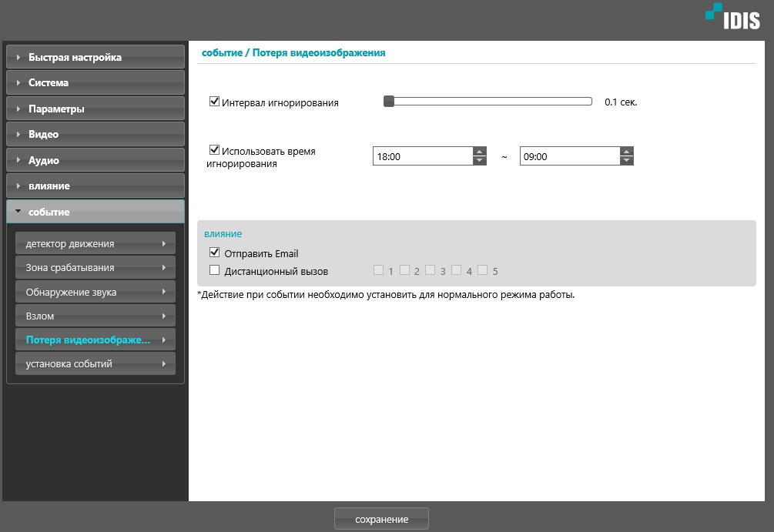Increase the 09:00 end time
774x532 pixels.
point(626,152)
